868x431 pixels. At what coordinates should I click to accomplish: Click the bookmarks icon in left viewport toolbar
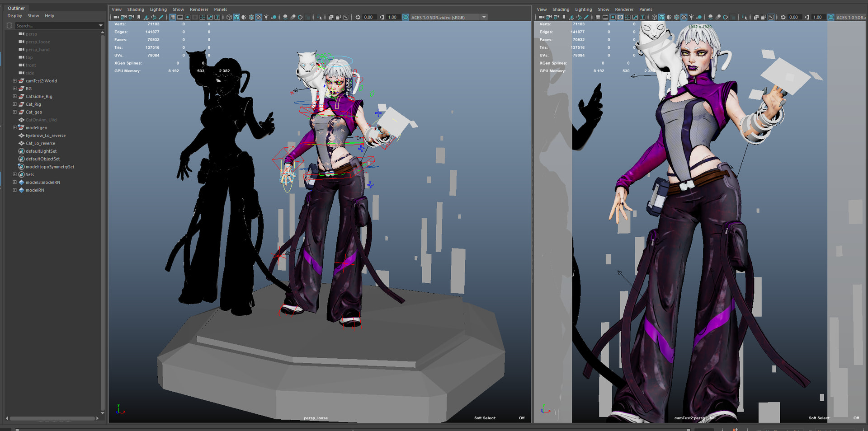pos(139,17)
